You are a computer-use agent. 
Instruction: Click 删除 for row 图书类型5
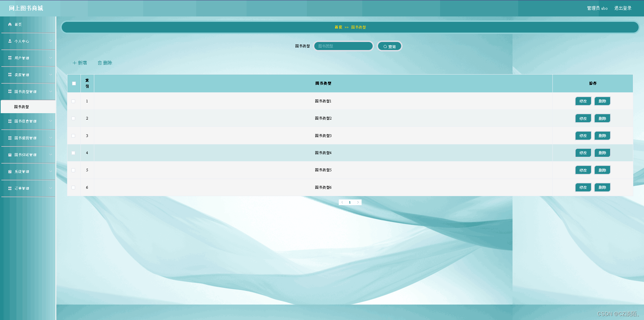point(602,170)
